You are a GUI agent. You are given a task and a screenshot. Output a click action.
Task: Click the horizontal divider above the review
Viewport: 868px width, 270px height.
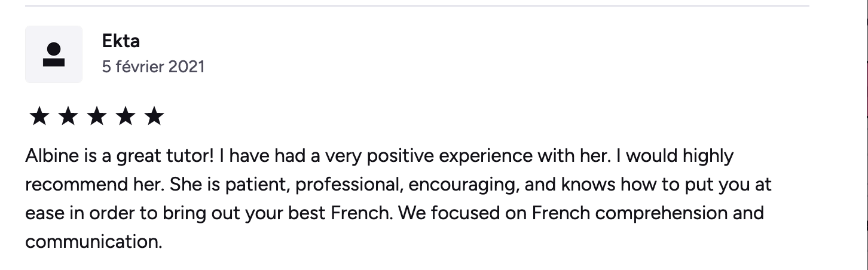point(417,6)
